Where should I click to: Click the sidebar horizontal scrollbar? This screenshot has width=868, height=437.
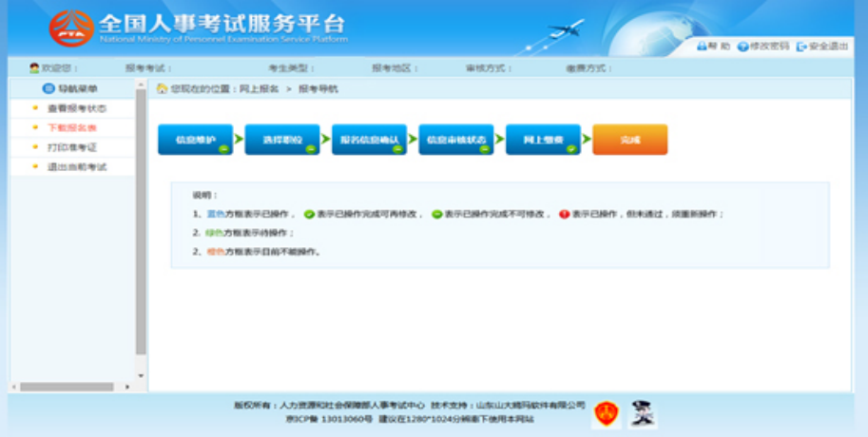click(x=67, y=387)
